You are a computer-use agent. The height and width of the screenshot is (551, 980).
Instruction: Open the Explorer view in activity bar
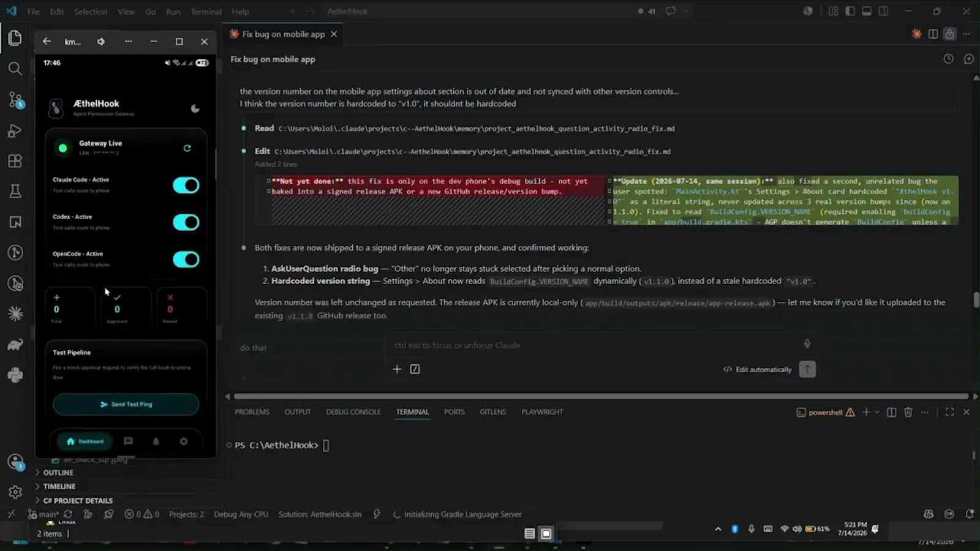(x=15, y=38)
